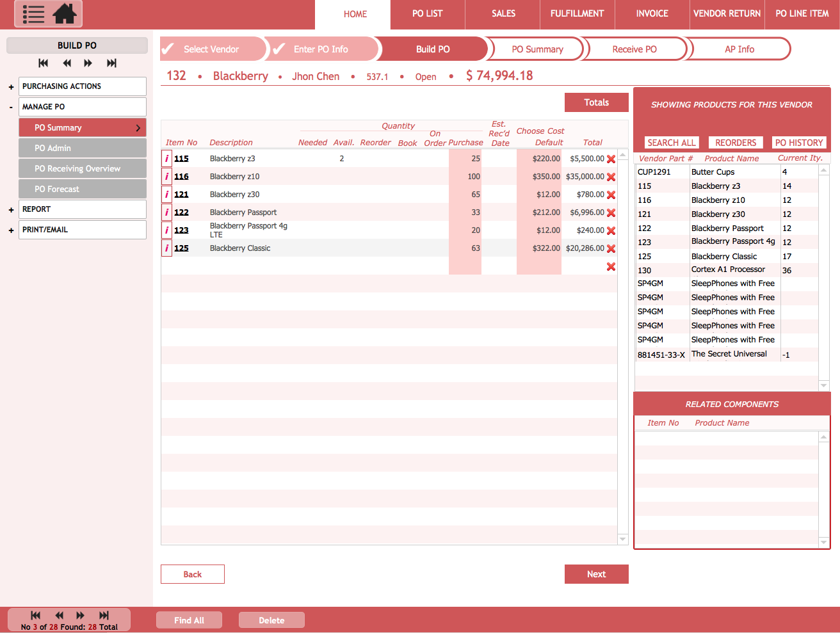Image resolution: width=840 pixels, height=633 pixels.
Task: Switch to PO LIST tab
Action: [x=428, y=13]
